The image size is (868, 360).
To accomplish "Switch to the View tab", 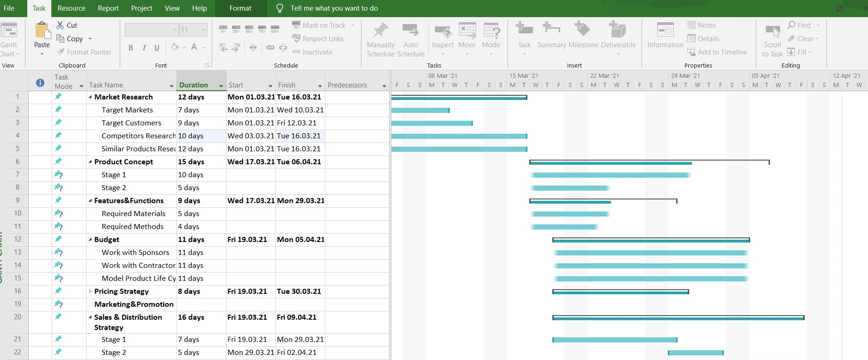I will [172, 8].
